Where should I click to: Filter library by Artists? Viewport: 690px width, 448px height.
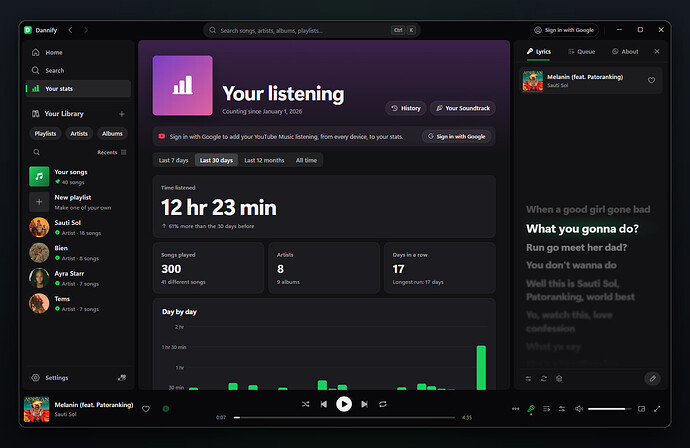[79, 133]
